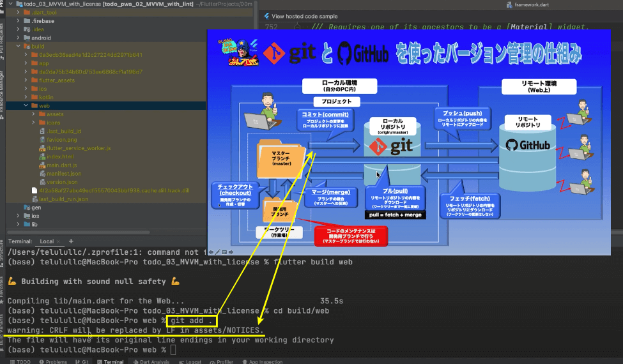Expand the icons folder under web
623x364 pixels.
pos(33,123)
